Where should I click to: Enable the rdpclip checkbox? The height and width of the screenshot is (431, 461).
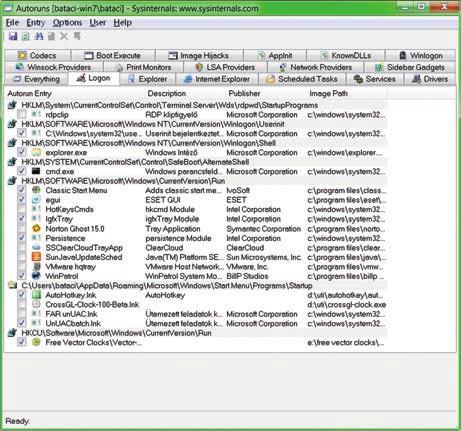(22, 115)
